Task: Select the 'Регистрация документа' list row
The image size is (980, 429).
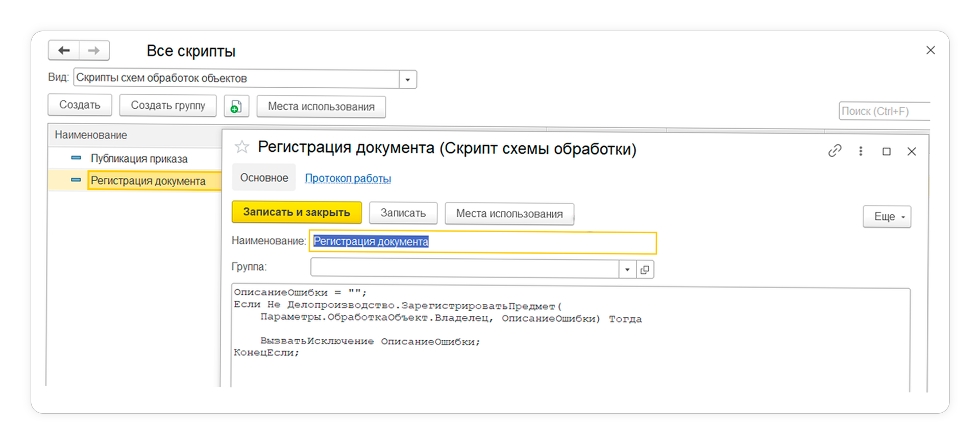Action: 135,181
